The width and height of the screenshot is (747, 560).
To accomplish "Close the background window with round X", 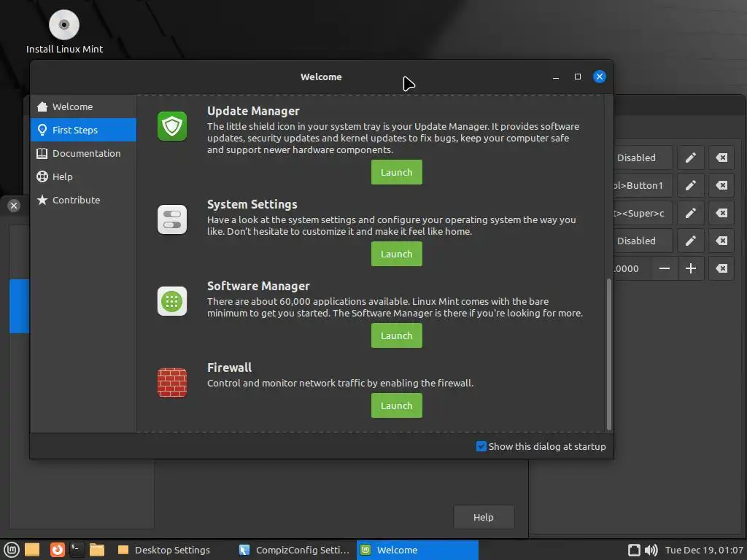I will tap(14, 206).
